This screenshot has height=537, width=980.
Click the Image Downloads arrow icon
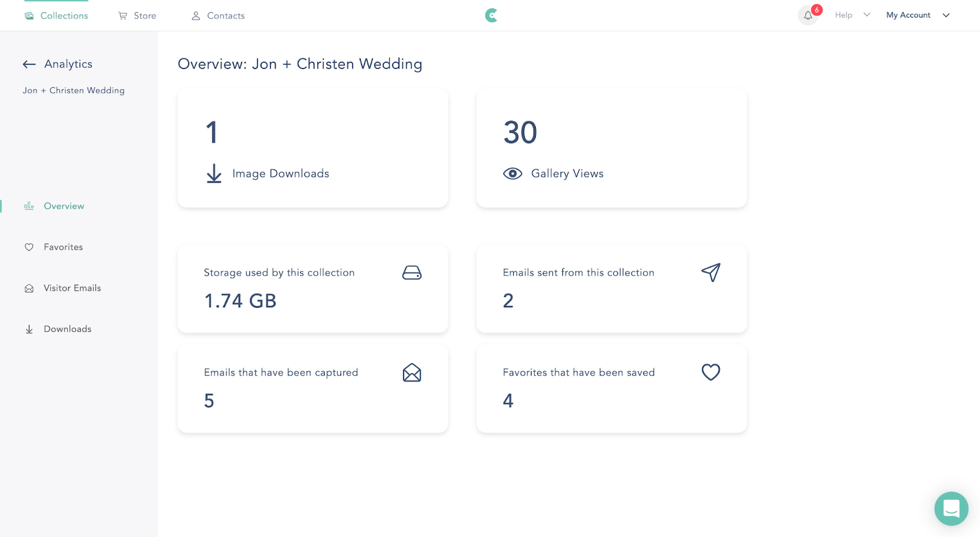[214, 173]
